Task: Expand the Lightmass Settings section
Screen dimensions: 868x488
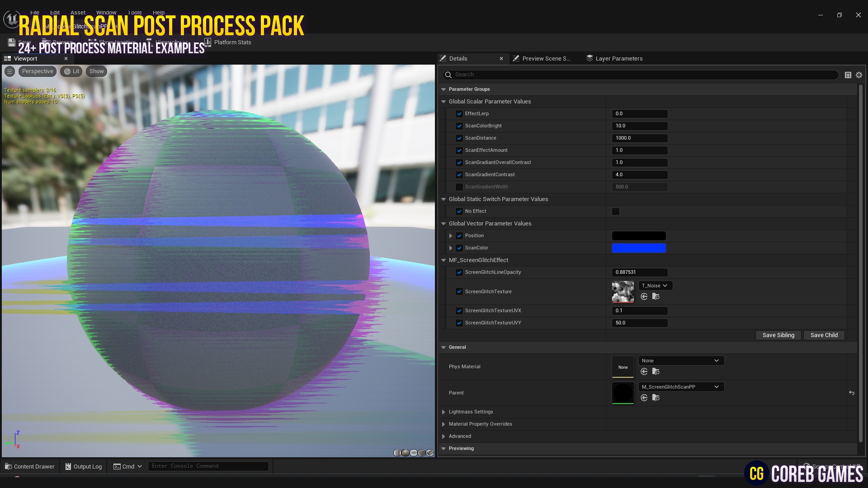Action: coord(443,412)
